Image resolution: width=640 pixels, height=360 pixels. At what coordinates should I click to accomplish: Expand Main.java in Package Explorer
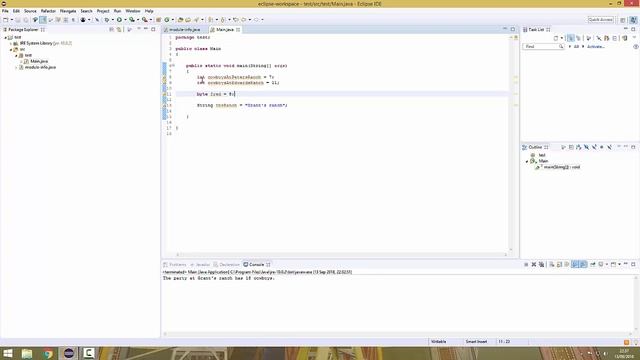pos(21,61)
